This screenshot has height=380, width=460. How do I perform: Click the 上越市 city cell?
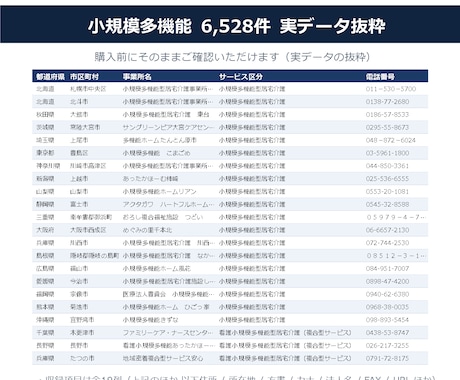[79, 179]
